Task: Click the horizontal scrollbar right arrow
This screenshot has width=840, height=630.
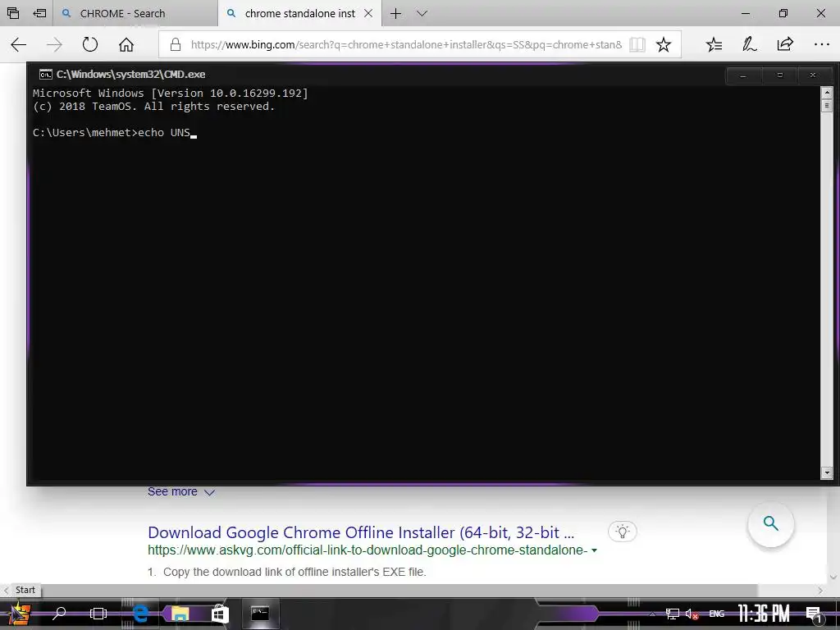Action: click(820, 590)
